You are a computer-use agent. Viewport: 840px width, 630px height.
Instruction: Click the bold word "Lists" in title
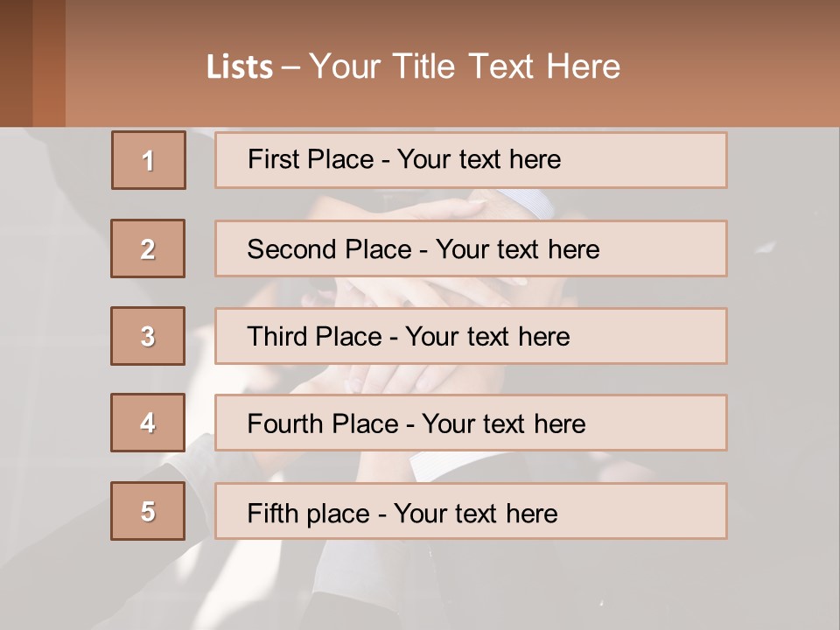(x=239, y=67)
